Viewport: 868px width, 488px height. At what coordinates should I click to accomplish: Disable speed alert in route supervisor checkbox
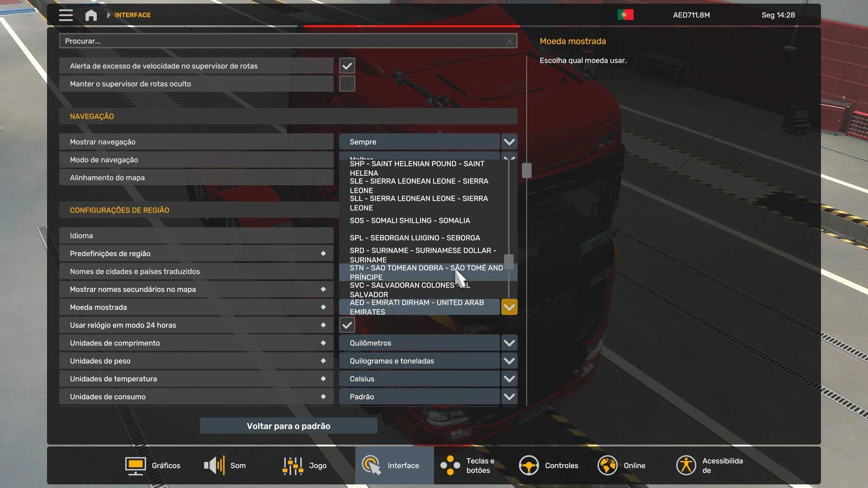(x=347, y=66)
